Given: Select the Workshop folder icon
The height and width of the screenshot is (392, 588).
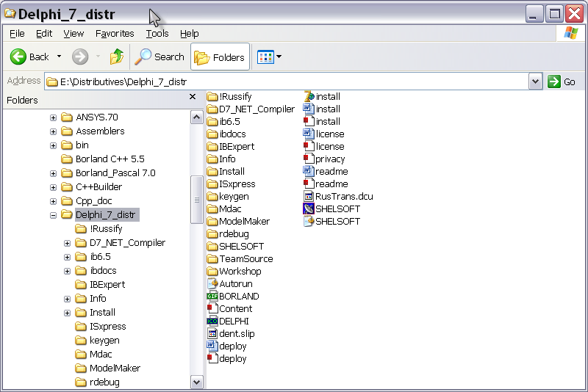Looking at the screenshot, I should point(212,272).
